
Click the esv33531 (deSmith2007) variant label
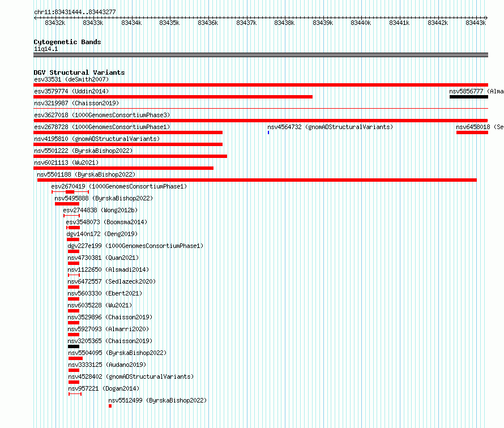click(x=71, y=79)
